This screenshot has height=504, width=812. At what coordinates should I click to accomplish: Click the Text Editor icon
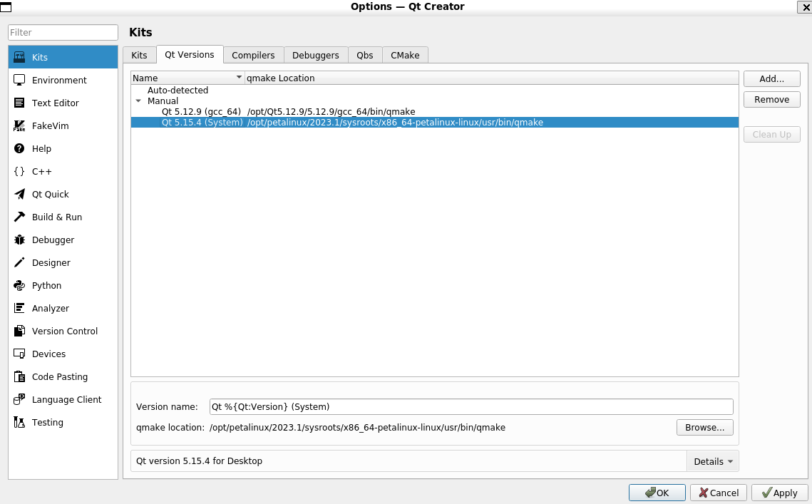tap(19, 103)
